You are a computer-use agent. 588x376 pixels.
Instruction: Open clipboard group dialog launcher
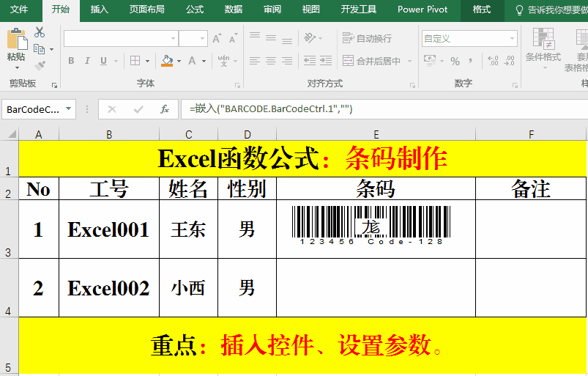54,86
